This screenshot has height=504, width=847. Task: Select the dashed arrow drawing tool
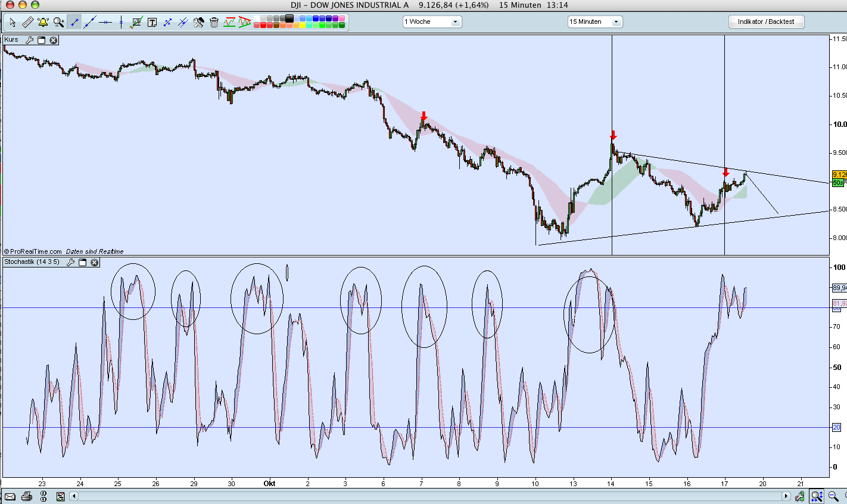167,22
